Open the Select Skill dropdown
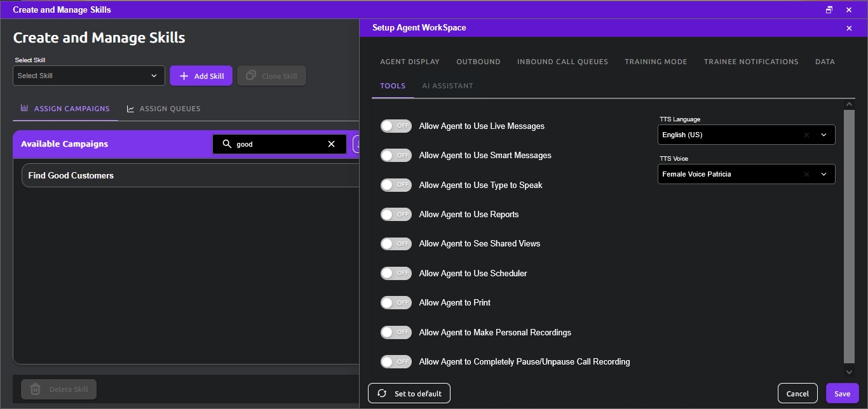 tap(89, 76)
